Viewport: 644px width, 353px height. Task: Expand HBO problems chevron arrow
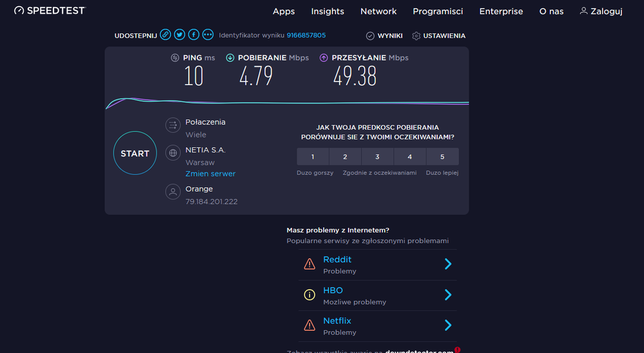tap(448, 295)
